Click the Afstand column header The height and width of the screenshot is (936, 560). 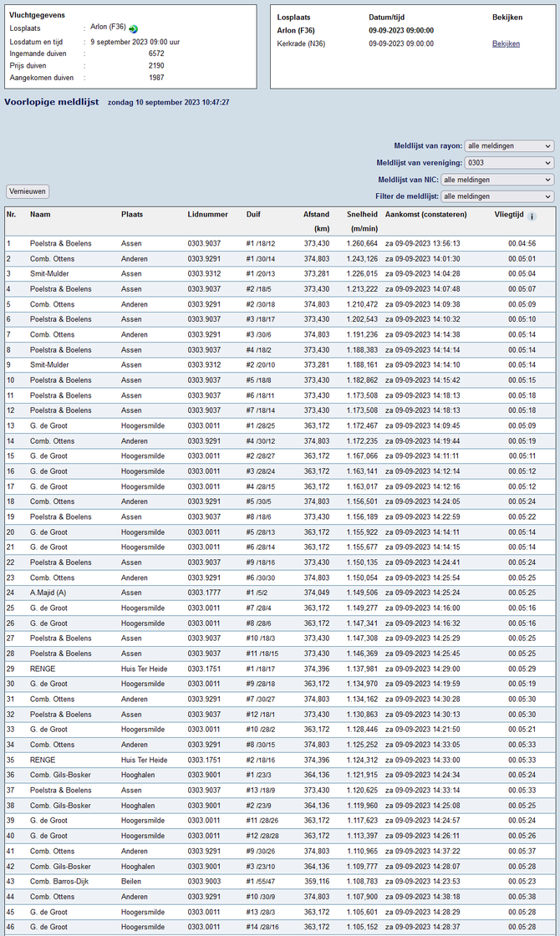[316, 214]
